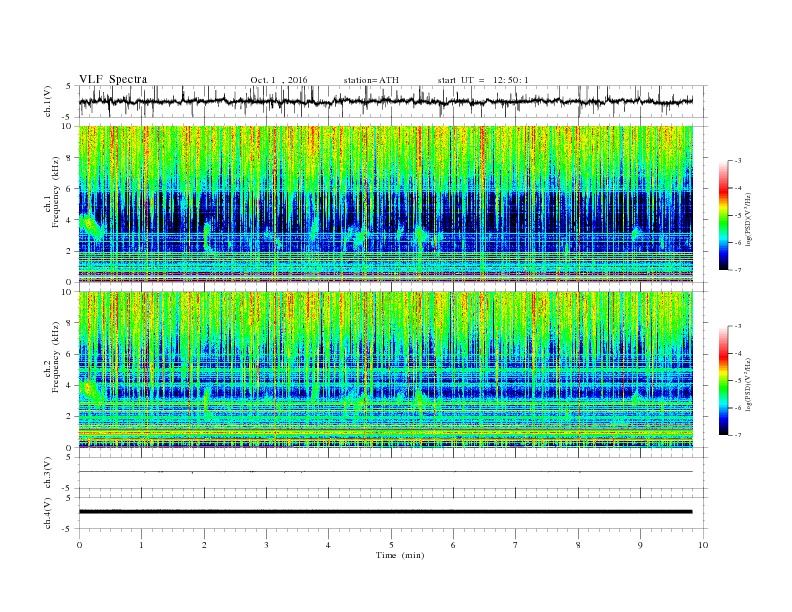This screenshot has width=792, height=612.
Task: Click the ch.1 "Frequency (kHz)" axis label
Action: pyautogui.click(x=55, y=192)
